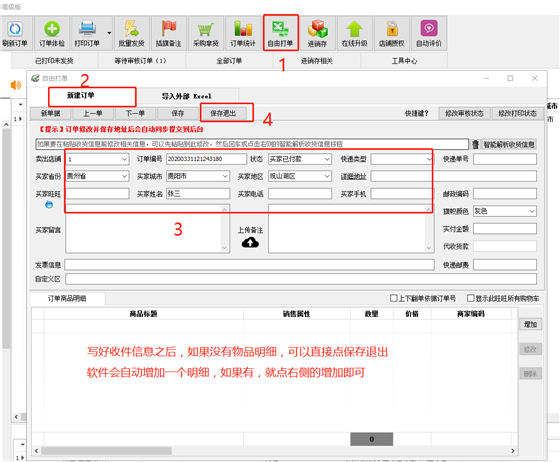Click the 刷新订单 refresh icon
This screenshot has height=462, width=560.
click(x=15, y=29)
